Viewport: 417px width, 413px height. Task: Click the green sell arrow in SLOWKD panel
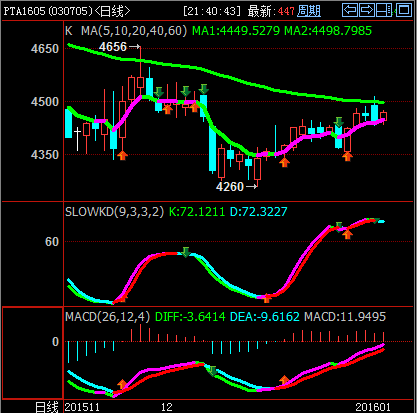tap(186, 252)
